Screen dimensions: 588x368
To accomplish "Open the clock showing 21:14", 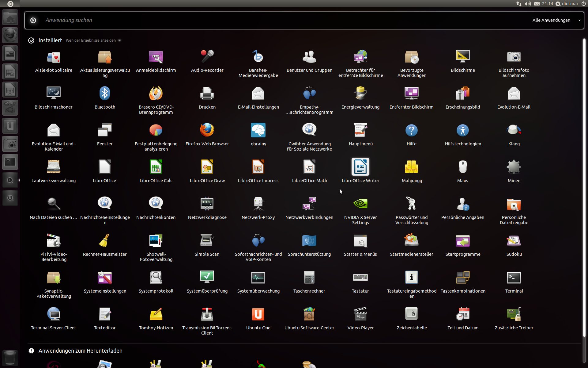I will point(547,4).
